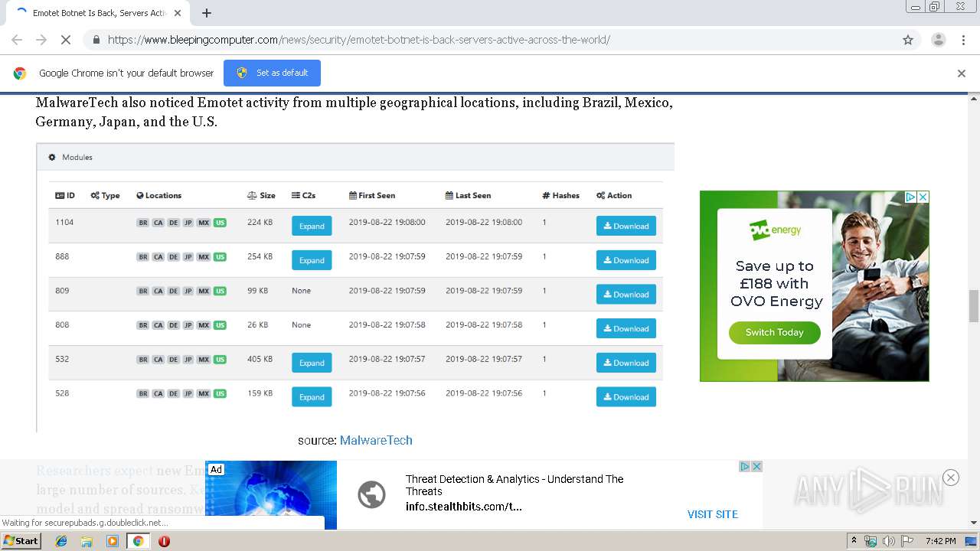The width and height of the screenshot is (980, 551).
Task: Close the bottom banner ad
Action: 756,466
